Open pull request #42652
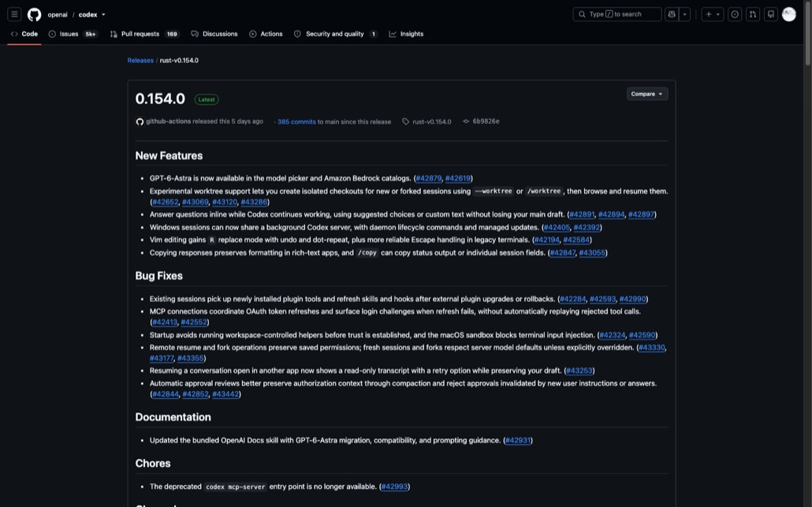Viewport: 812px width, 507px height. point(166,202)
